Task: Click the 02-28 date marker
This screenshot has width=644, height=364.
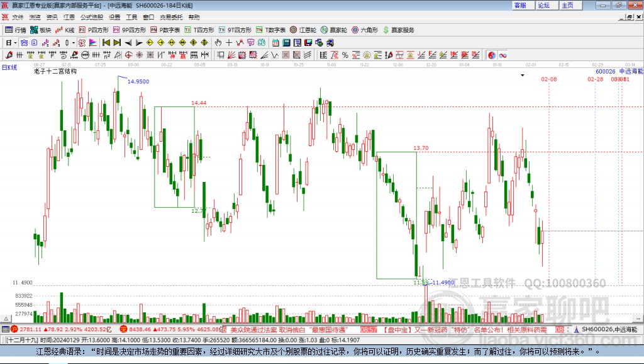Action: pos(595,79)
